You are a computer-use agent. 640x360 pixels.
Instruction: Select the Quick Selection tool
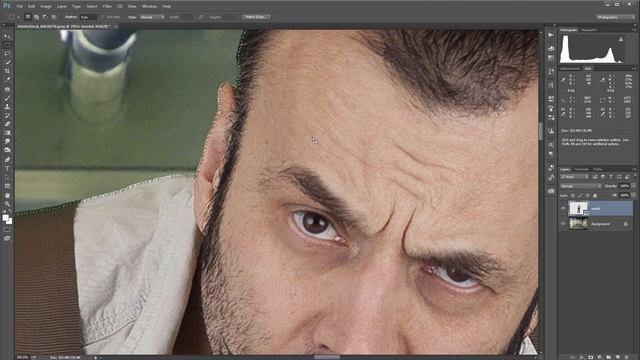point(7,62)
